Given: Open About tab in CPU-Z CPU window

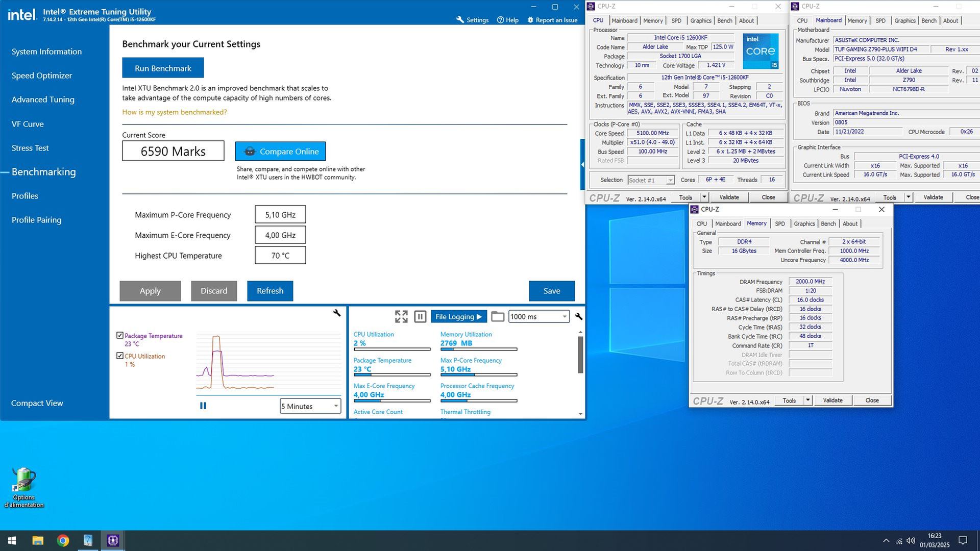Looking at the screenshot, I should coord(746,20).
